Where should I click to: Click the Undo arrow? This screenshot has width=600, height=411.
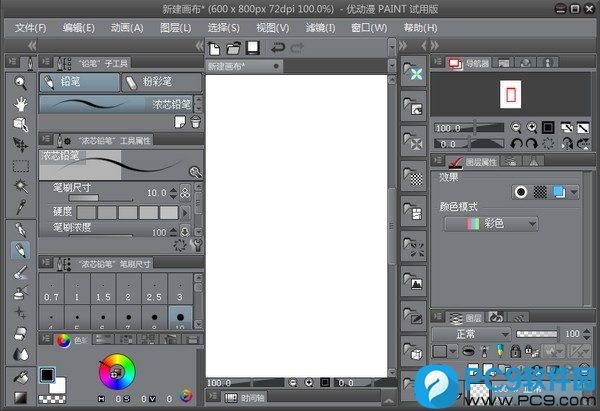pos(278,48)
